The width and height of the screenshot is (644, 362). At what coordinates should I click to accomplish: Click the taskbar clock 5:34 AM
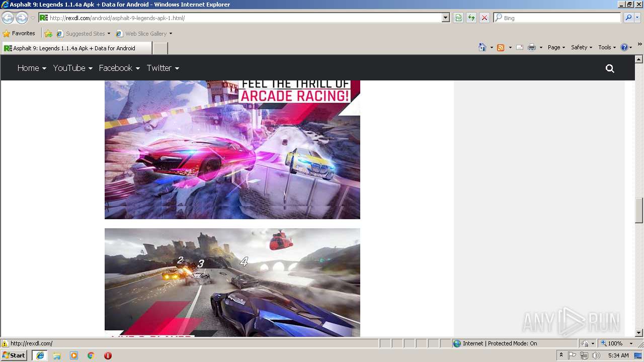pos(618,355)
